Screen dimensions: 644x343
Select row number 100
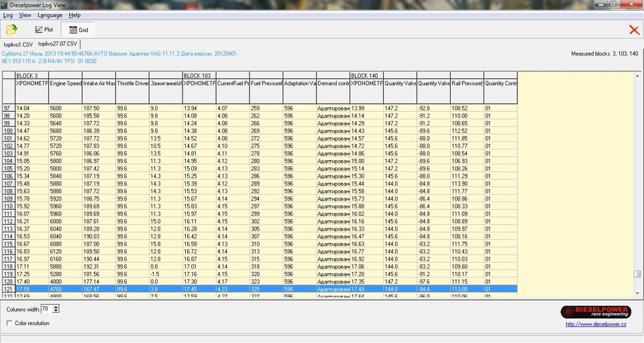[9, 131]
